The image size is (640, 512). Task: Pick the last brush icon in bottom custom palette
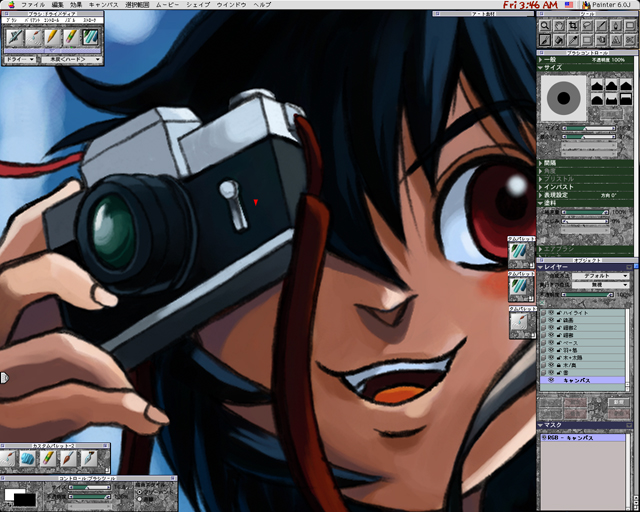pos(89,458)
